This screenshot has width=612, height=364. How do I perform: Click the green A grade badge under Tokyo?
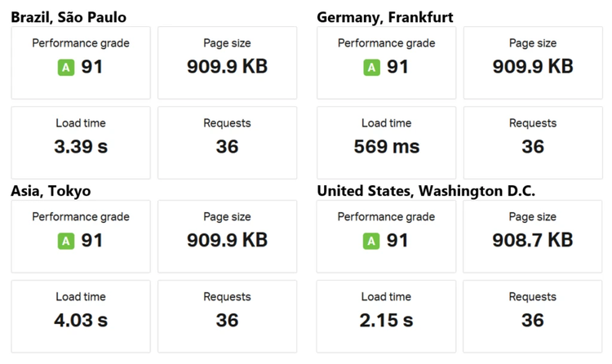point(65,241)
